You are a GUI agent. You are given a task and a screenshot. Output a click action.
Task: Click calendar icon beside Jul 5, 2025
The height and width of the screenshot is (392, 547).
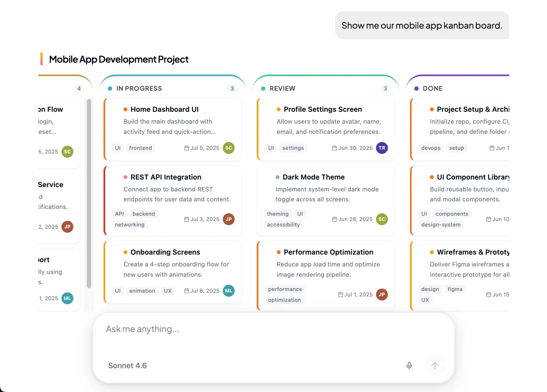[187, 148]
